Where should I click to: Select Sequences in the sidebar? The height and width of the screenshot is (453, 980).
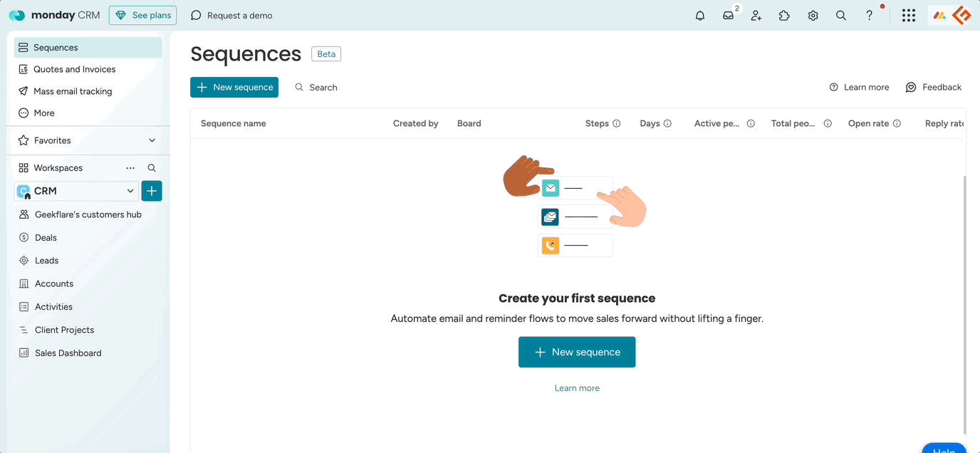click(88, 47)
